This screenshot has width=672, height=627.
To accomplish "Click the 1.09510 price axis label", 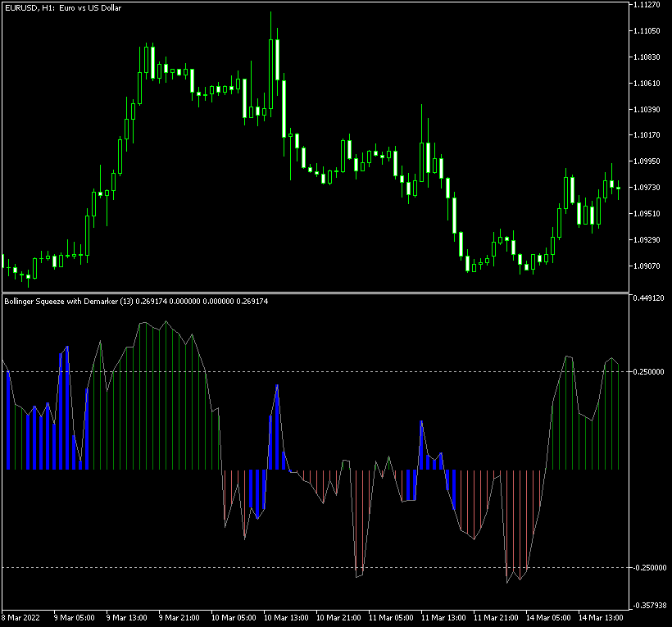I will click(x=647, y=214).
